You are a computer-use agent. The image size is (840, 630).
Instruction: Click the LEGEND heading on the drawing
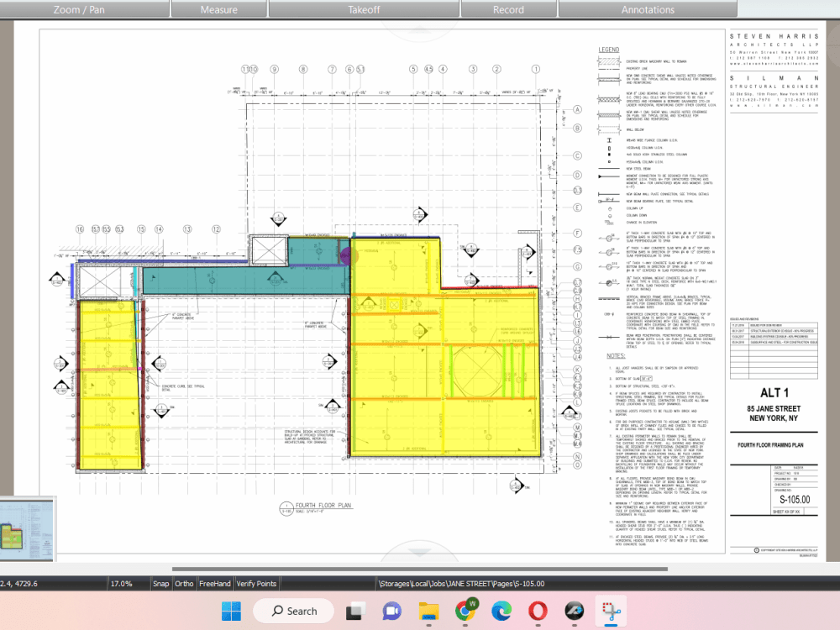608,50
